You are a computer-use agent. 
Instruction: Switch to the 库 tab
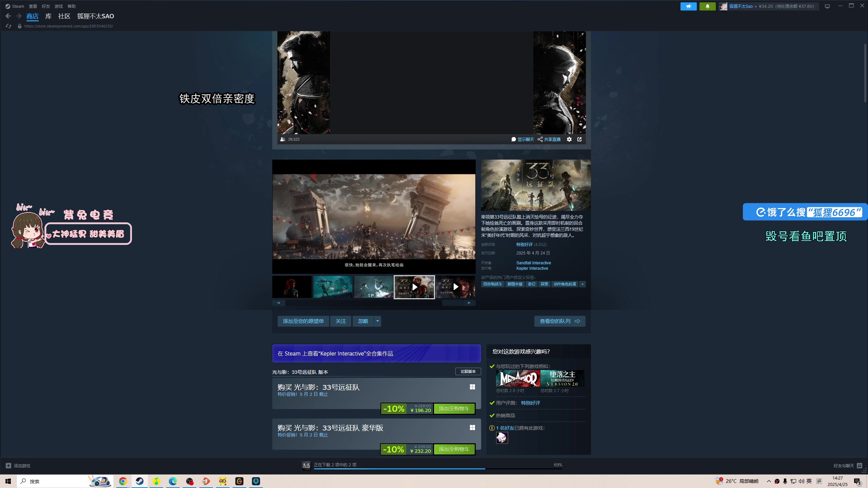coord(48,16)
